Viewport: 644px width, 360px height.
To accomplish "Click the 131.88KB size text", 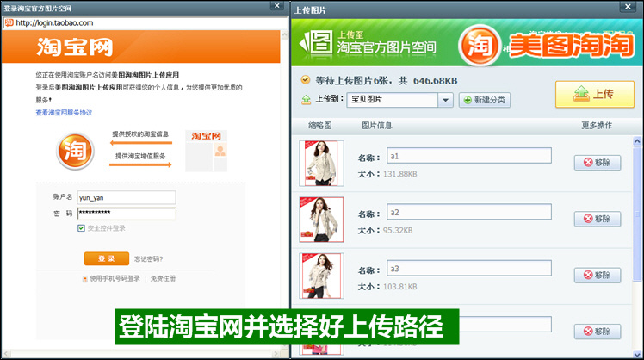I will point(399,174).
